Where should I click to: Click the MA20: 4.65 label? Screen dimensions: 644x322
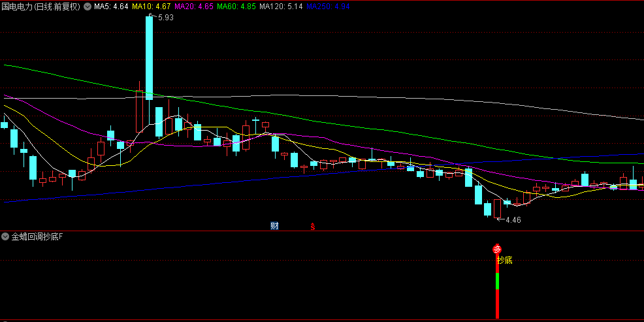tap(194, 7)
